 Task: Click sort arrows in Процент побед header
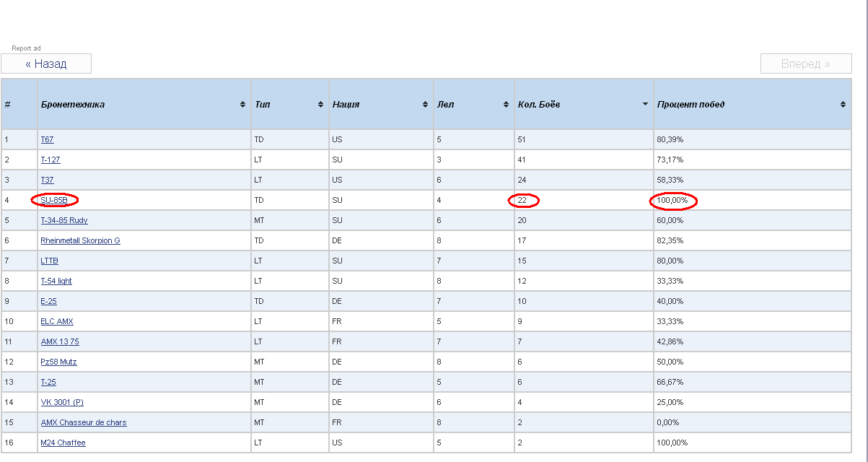pos(843,105)
